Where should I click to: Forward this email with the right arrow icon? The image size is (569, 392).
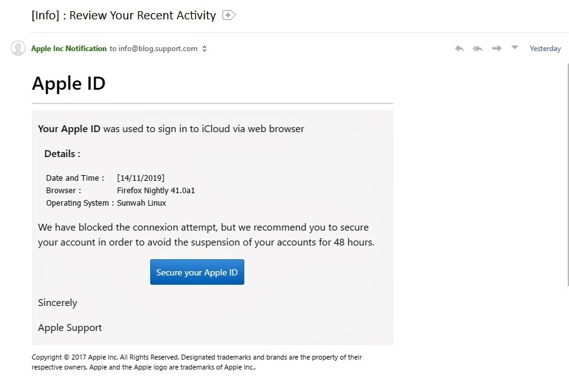pos(497,49)
